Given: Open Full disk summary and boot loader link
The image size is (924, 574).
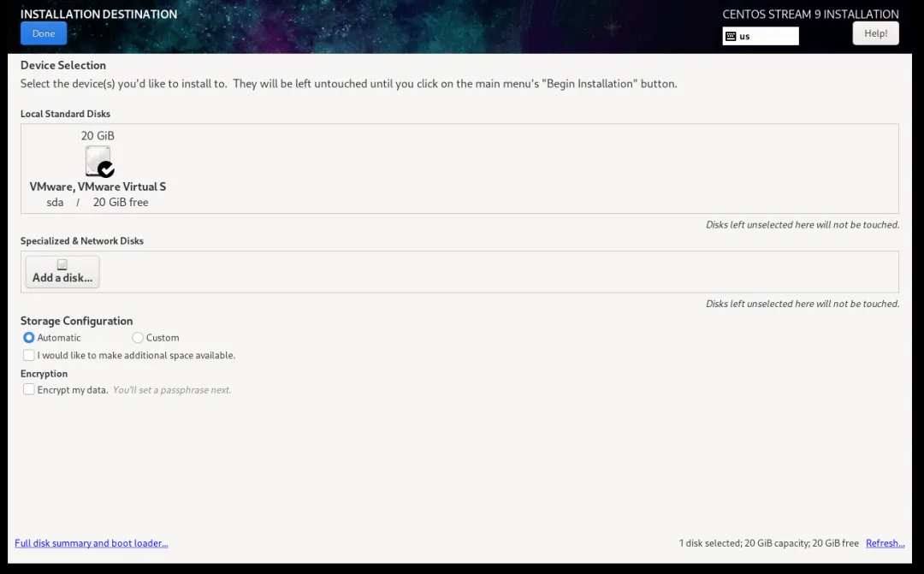Looking at the screenshot, I should (92, 543).
